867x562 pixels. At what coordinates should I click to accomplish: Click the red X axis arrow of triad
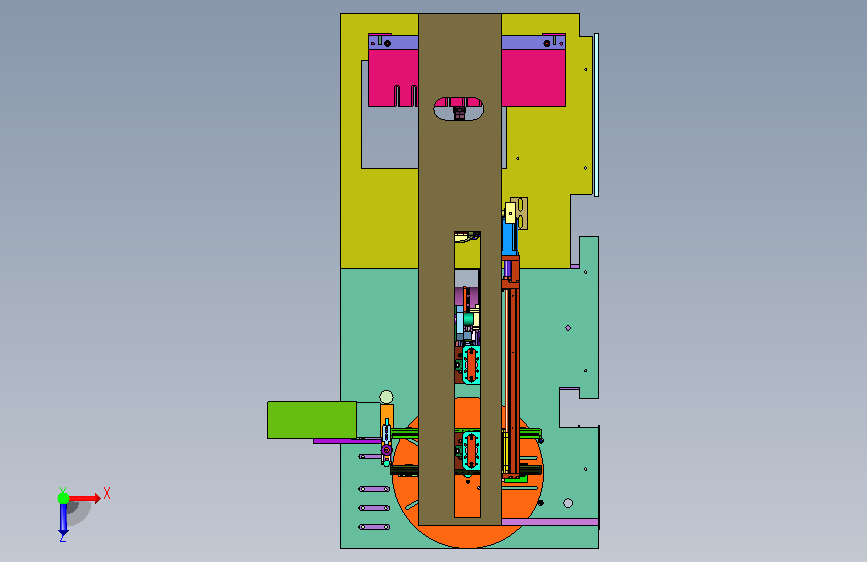point(84,498)
